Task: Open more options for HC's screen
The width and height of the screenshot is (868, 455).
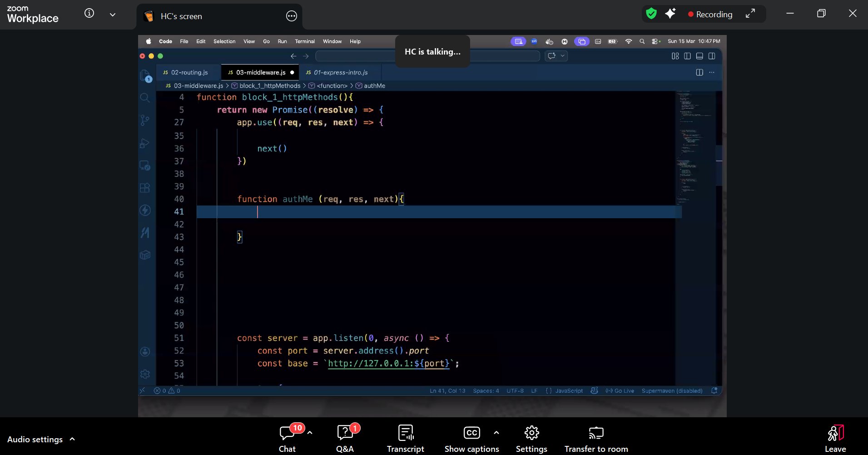Action: [292, 16]
